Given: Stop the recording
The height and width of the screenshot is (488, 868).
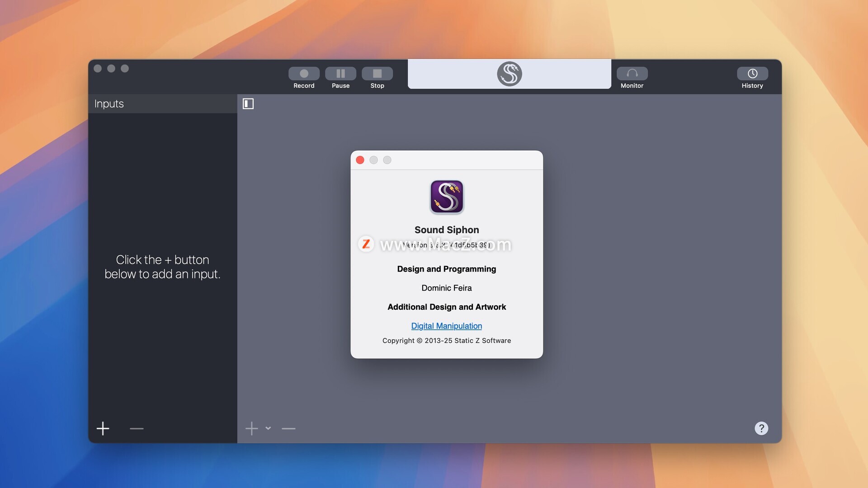Looking at the screenshot, I should point(377,74).
